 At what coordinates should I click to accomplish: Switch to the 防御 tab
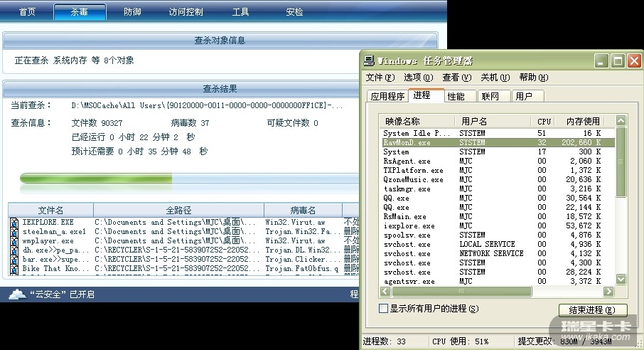pyautogui.click(x=132, y=12)
